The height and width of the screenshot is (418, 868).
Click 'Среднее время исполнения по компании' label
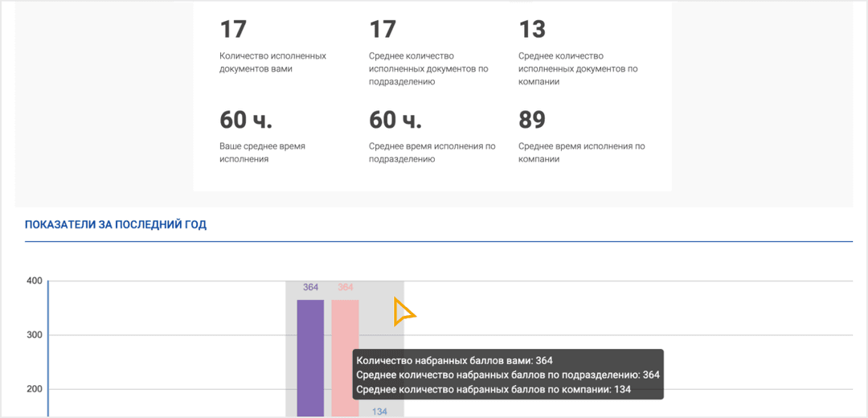coord(581,153)
